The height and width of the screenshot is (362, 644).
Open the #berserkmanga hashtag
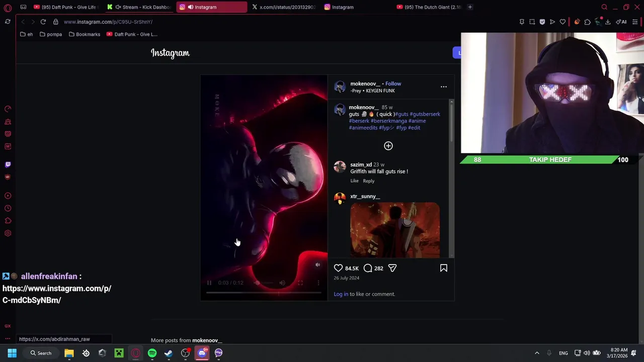coord(388,121)
